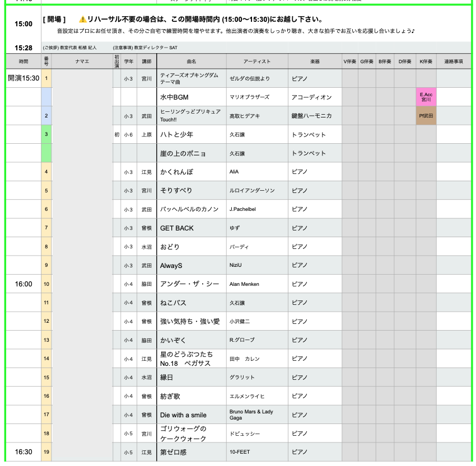The height and width of the screenshot is (466, 476).
Task: Select the brown Pf武田 accompaniment cell
Action: (426, 116)
